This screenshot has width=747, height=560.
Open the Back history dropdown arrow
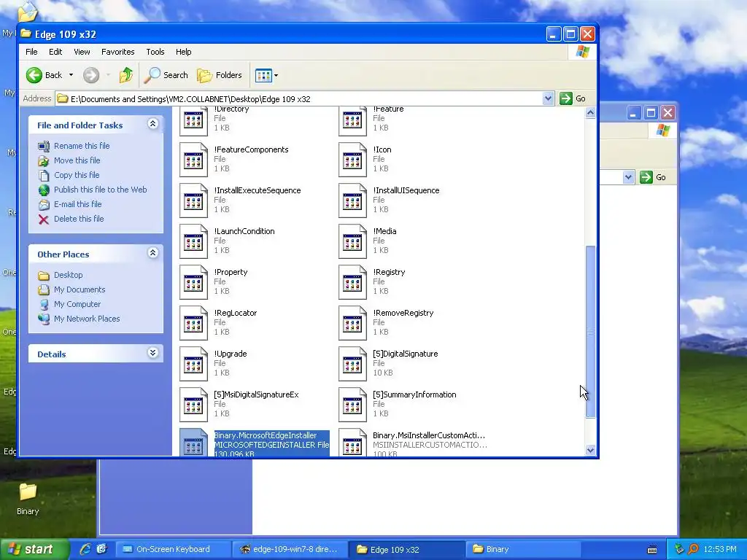coord(71,75)
